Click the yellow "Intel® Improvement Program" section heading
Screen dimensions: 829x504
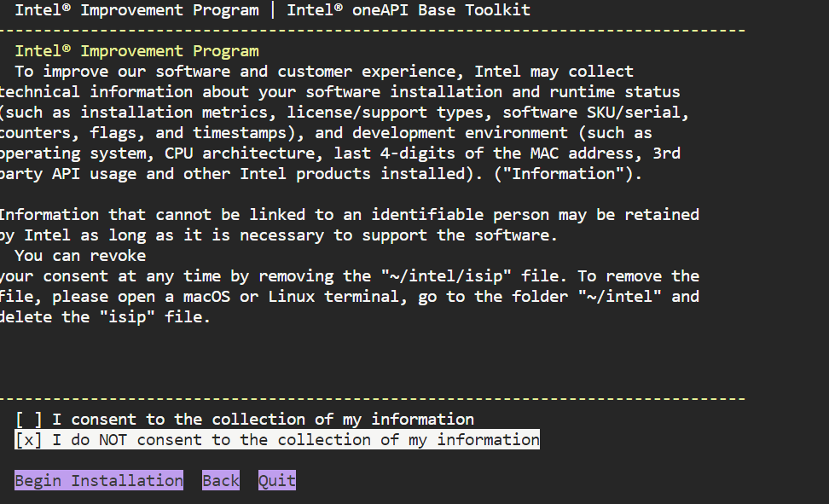[136, 51]
